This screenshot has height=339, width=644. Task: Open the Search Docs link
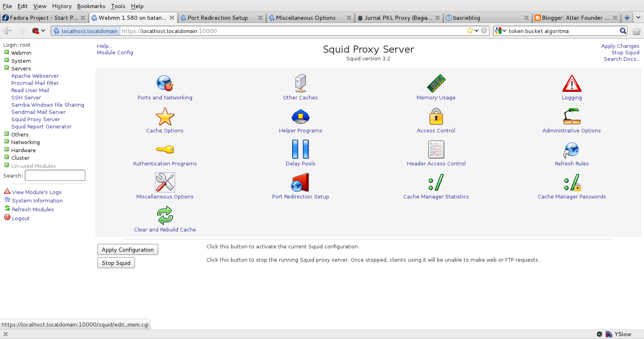point(621,59)
